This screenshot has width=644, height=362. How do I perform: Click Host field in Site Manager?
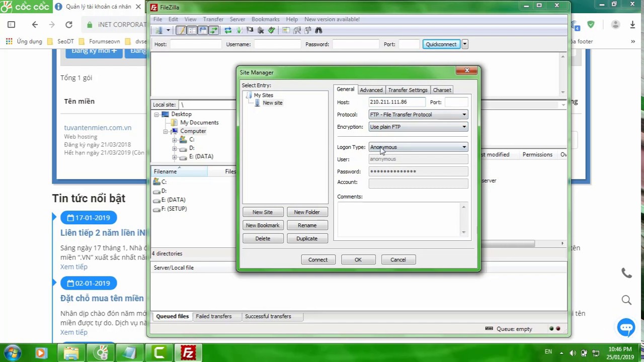pos(397,102)
